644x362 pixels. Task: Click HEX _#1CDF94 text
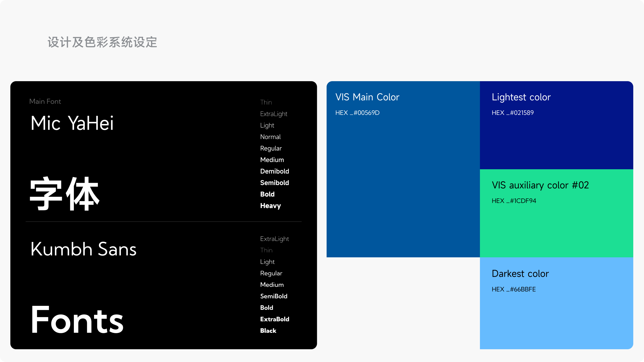coord(514,201)
